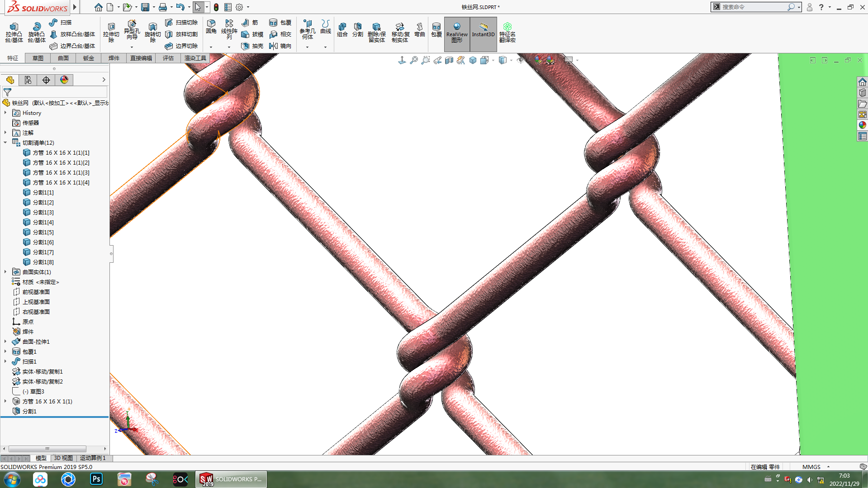Open the ConfigurationManager tab icon
This screenshot has width=868, height=488.
pyautogui.click(x=46, y=80)
